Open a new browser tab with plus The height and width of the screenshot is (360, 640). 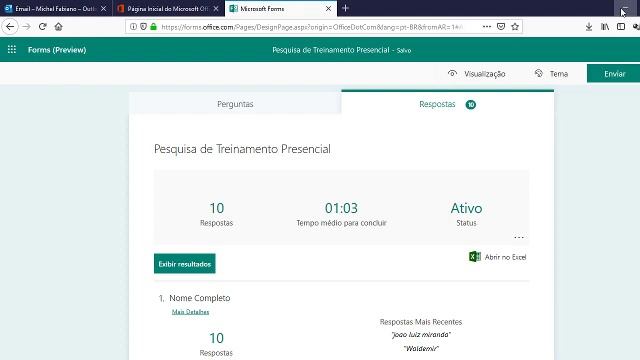pyautogui.click(x=345, y=8)
